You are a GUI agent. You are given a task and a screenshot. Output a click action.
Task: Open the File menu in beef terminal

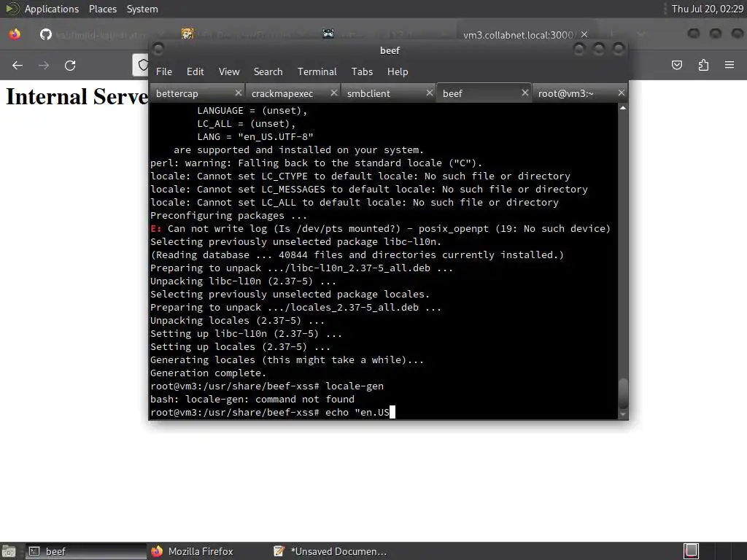pyautogui.click(x=164, y=71)
